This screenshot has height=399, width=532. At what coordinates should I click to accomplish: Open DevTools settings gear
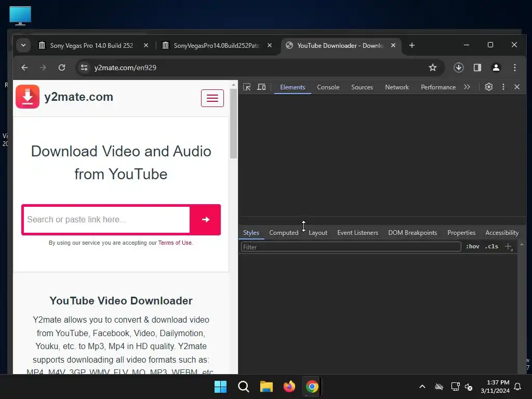pyautogui.click(x=488, y=87)
